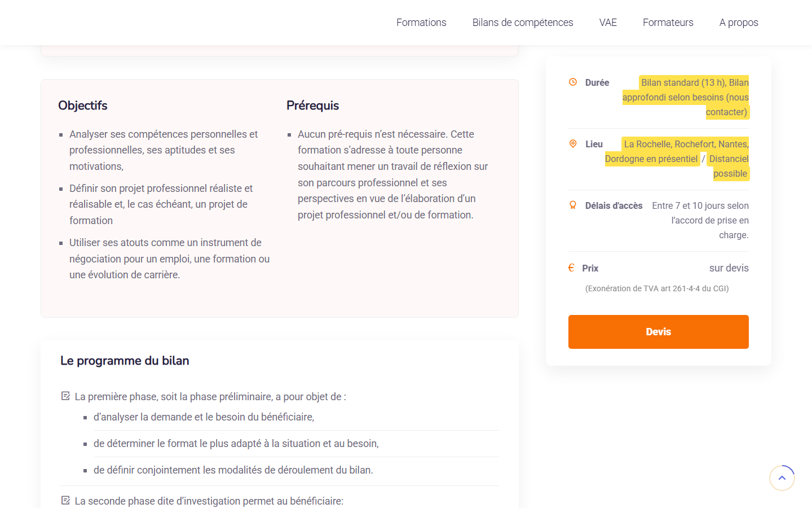Click the Objectifs heading
The height and width of the screenshot is (508, 812).
click(x=83, y=106)
